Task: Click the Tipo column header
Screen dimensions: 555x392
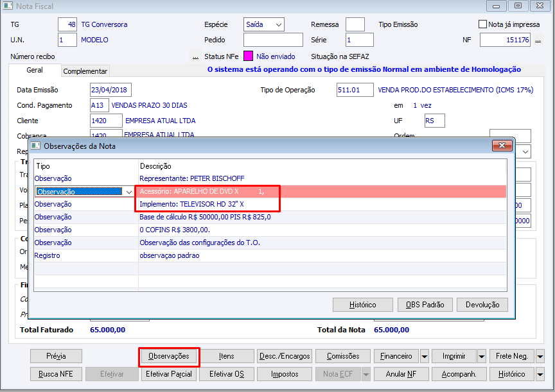Action: [86, 166]
